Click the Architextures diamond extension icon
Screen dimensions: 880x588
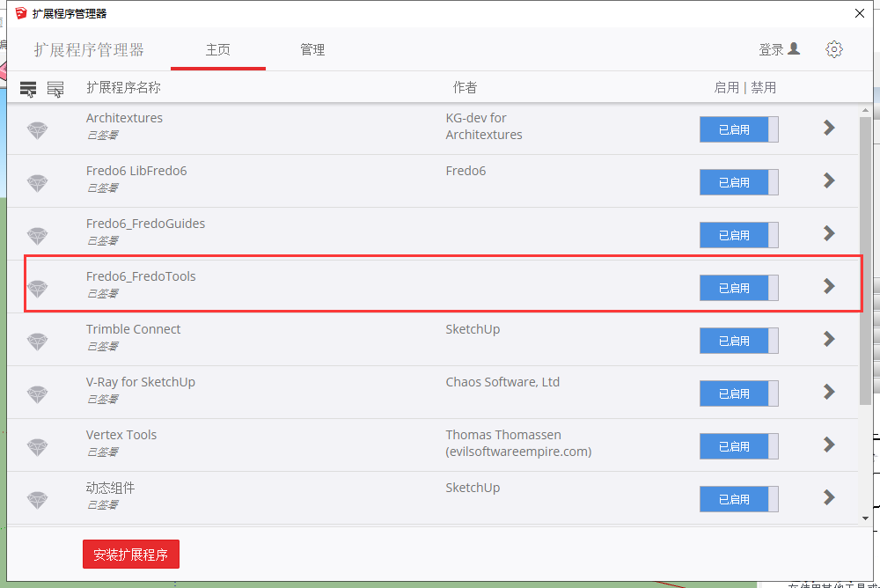coord(37,129)
